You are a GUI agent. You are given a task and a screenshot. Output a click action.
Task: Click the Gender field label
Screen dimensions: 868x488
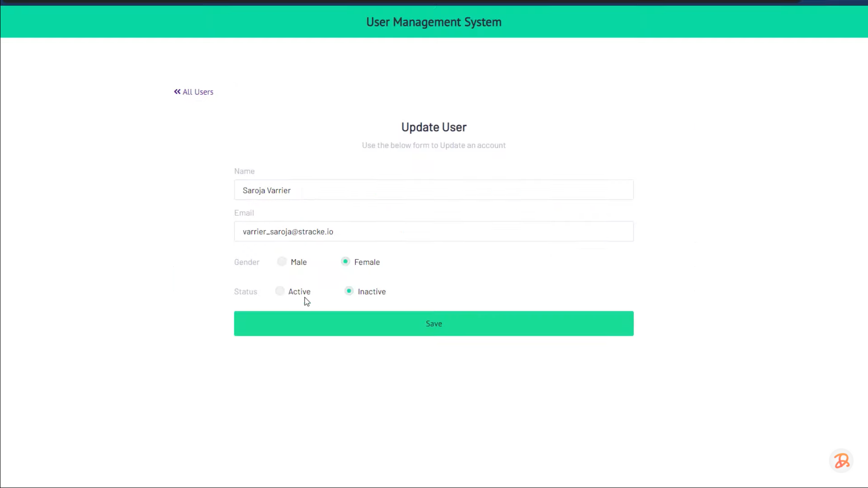(246, 262)
